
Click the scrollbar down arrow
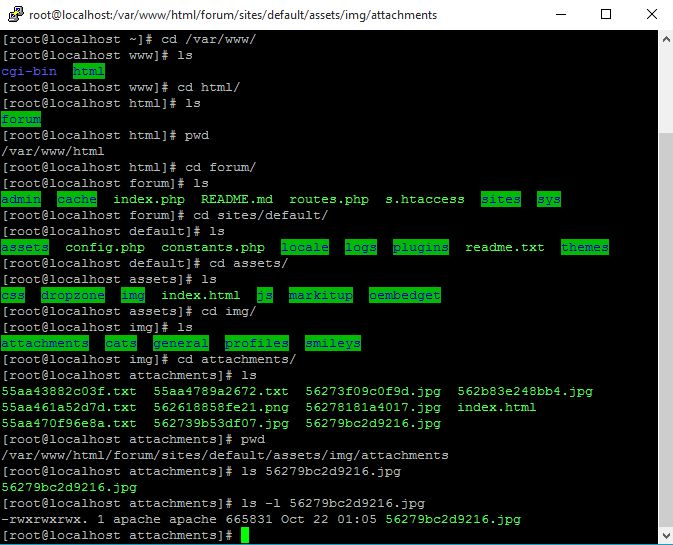pyautogui.click(x=666, y=535)
